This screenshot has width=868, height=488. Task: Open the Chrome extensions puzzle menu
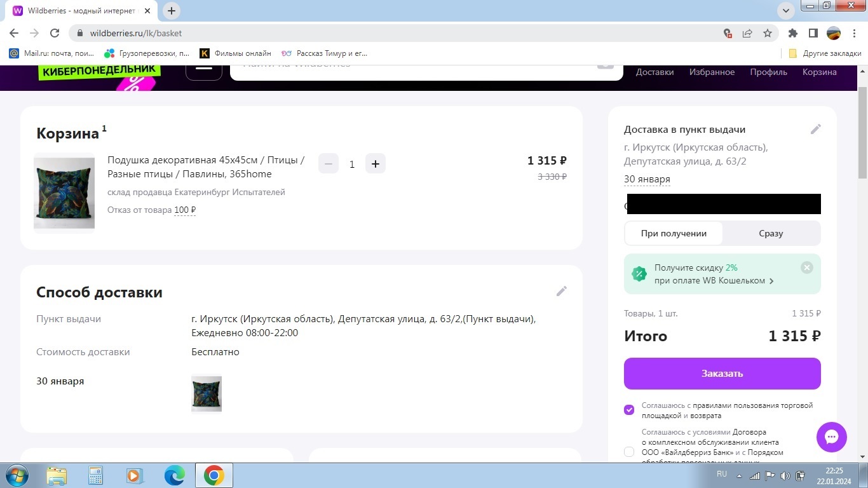point(792,33)
